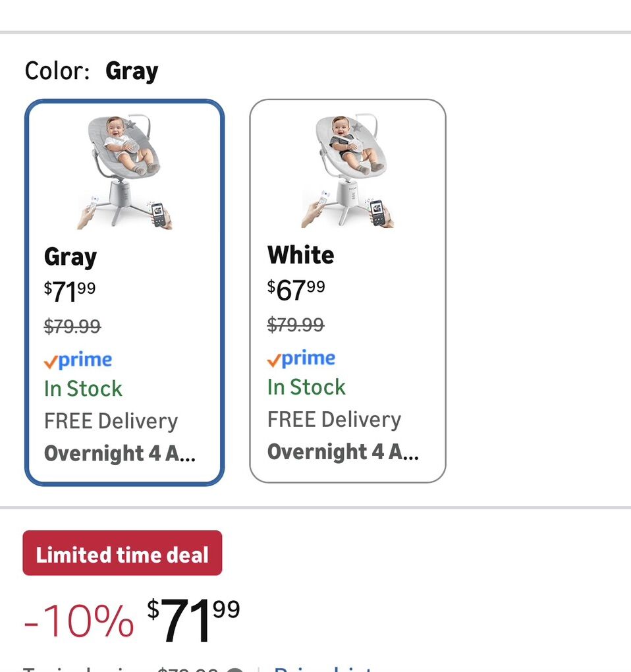
Task: Click the crossed-out $79.99 in Gray card
Action: point(72,326)
